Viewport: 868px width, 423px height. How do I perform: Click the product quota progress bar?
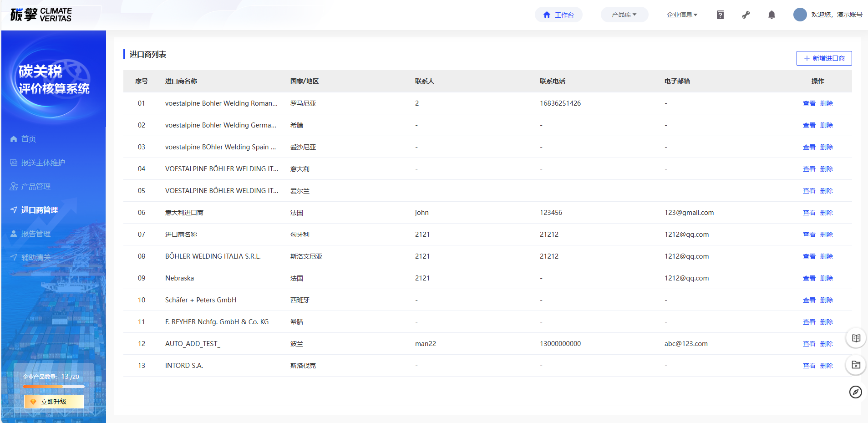[54, 387]
